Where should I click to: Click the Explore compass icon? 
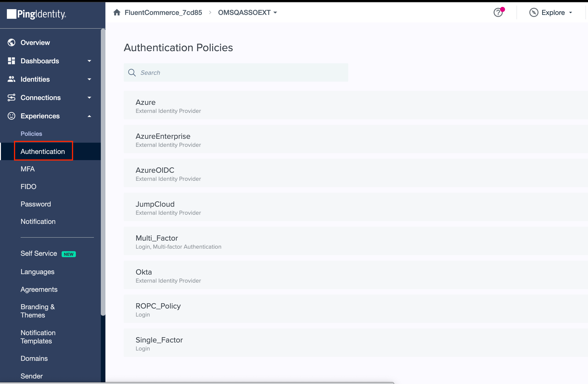pyautogui.click(x=534, y=12)
